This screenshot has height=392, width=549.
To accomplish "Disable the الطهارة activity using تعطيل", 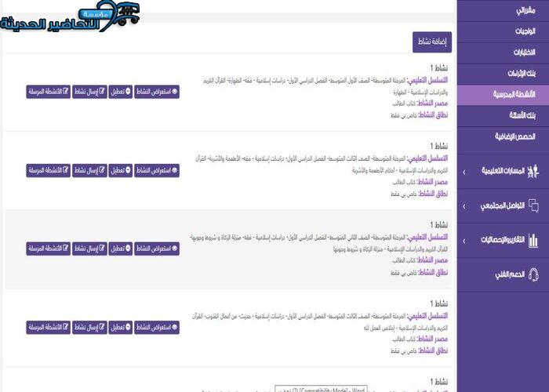I will [x=121, y=92].
